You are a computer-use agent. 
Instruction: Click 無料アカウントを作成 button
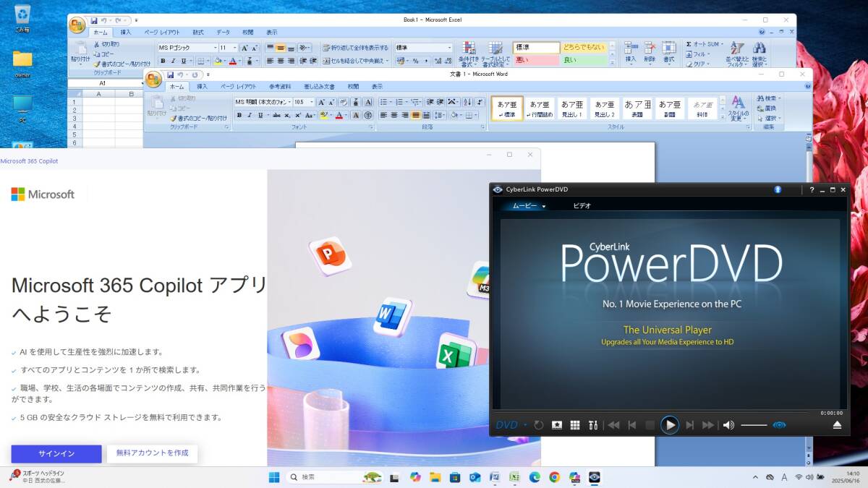[152, 453]
